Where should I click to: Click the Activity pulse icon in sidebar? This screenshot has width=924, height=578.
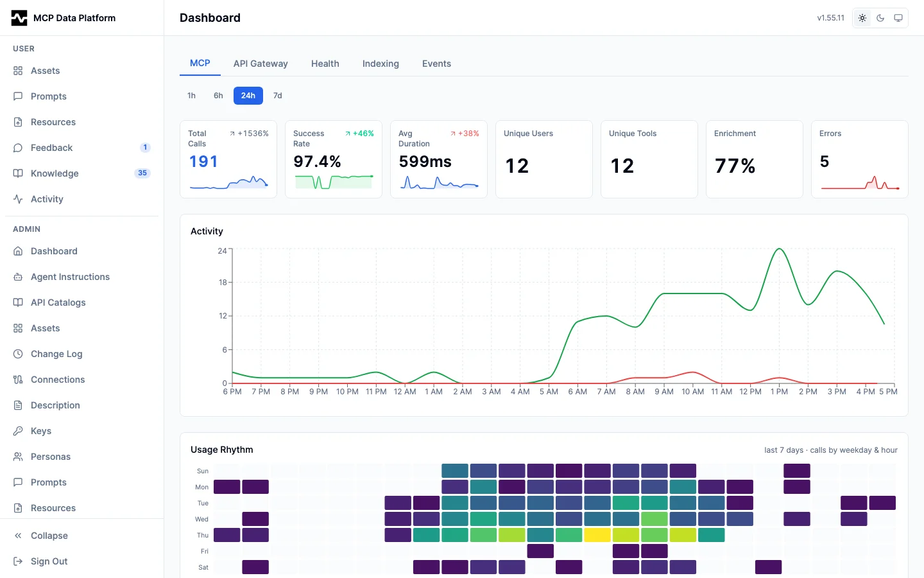[x=18, y=199]
